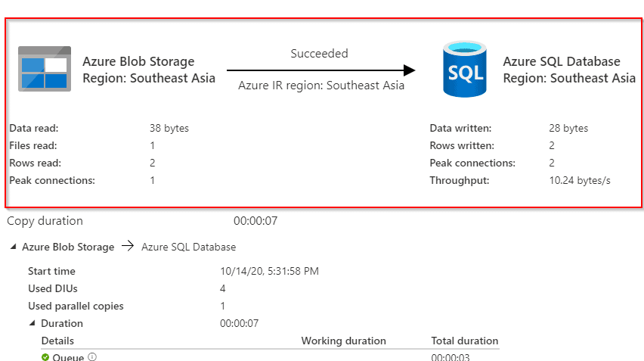Click the Used DIUs value 4
The image size is (644, 361).
pyautogui.click(x=223, y=288)
